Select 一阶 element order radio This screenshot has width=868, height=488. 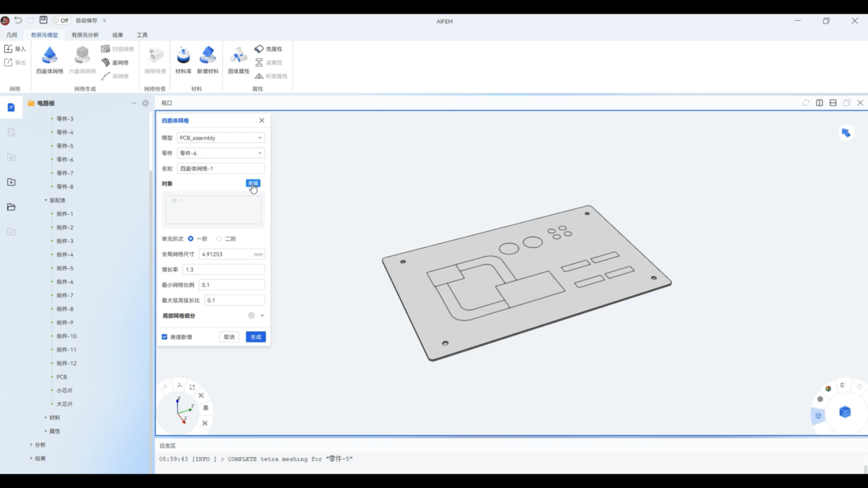coord(191,239)
